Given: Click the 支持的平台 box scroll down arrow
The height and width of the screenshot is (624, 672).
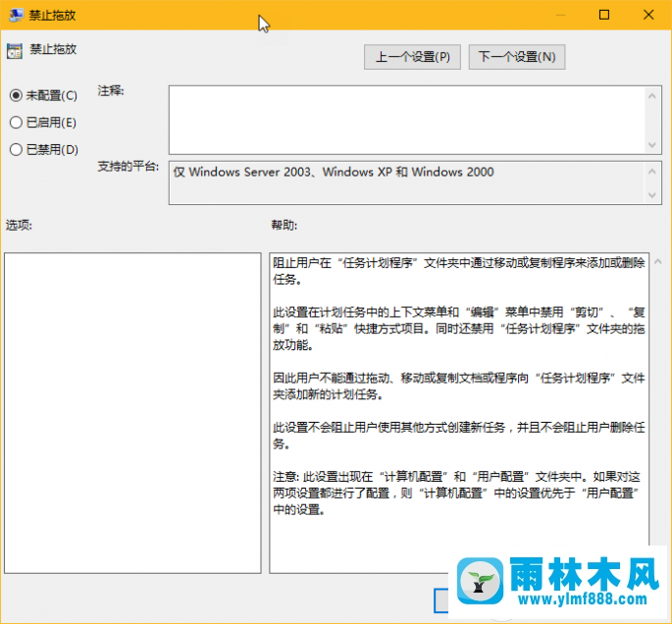Looking at the screenshot, I should tap(651, 195).
